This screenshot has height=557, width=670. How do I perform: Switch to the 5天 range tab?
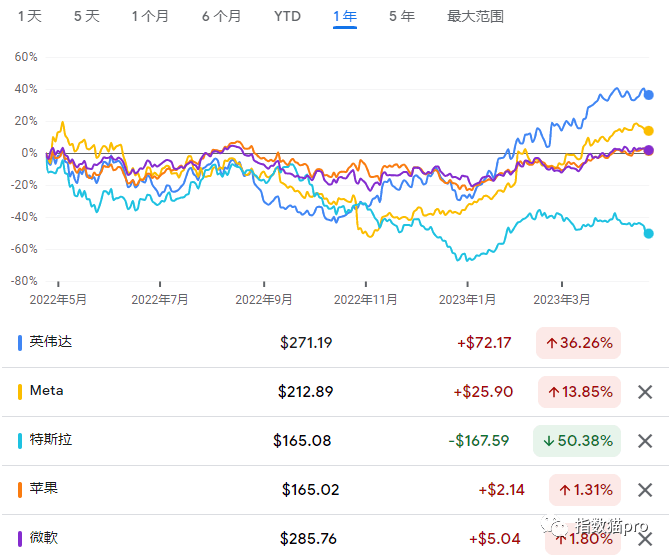click(87, 17)
